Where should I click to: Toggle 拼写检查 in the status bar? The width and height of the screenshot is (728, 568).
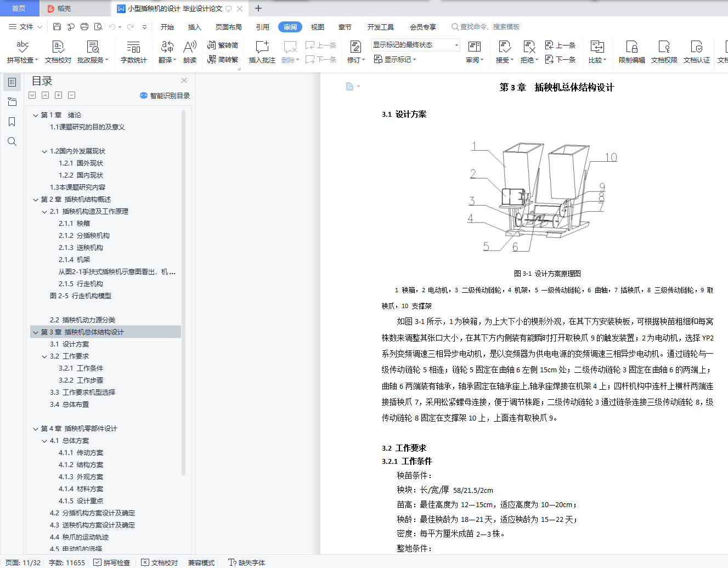(112, 563)
